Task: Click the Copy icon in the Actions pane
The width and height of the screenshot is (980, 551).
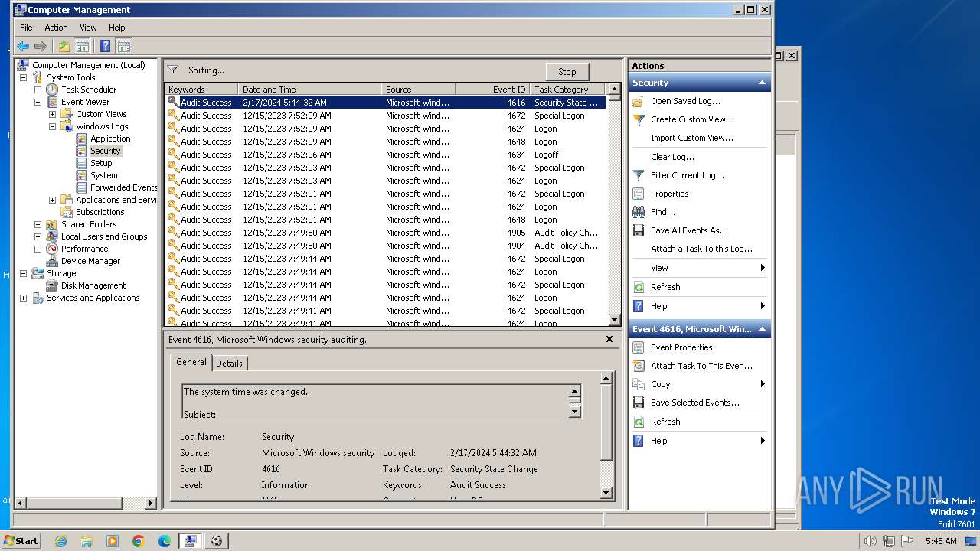Action: pyautogui.click(x=639, y=384)
